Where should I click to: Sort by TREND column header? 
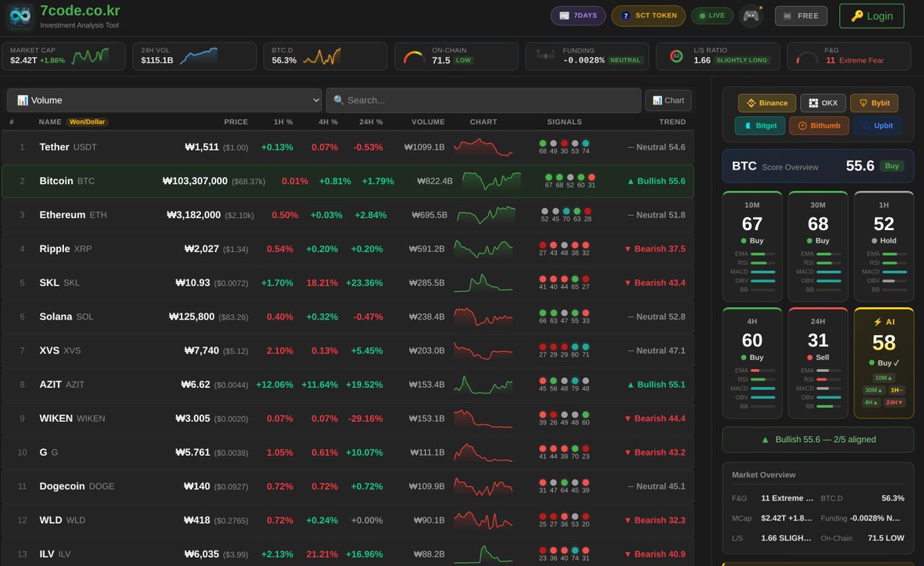click(672, 122)
